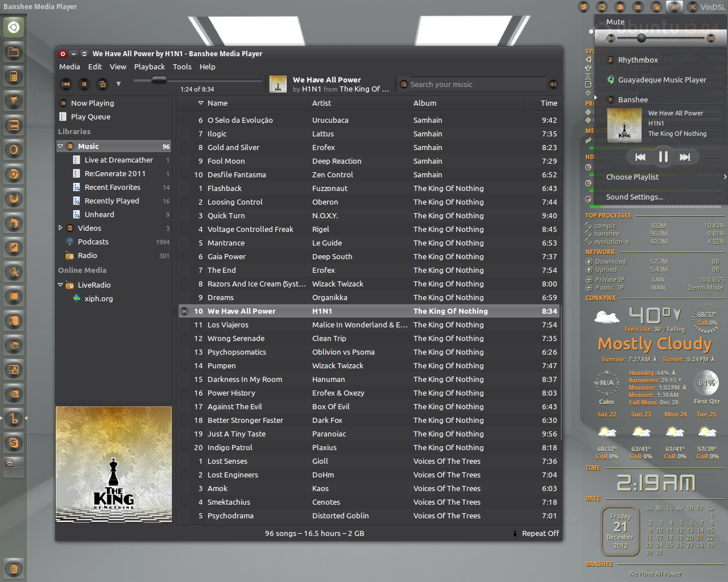Image resolution: width=728 pixels, height=582 pixels.
Task: Click the track seek slider handle
Action: pos(159,80)
